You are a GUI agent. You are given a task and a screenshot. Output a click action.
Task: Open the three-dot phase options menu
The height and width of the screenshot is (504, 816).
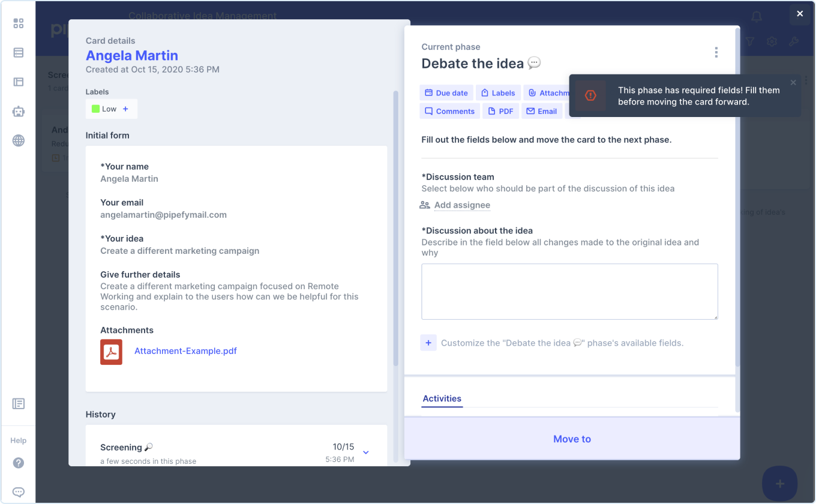(716, 52)
